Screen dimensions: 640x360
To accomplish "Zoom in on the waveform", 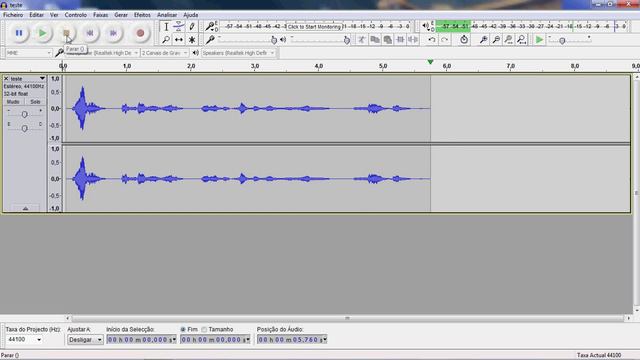I will coord(483,40).
